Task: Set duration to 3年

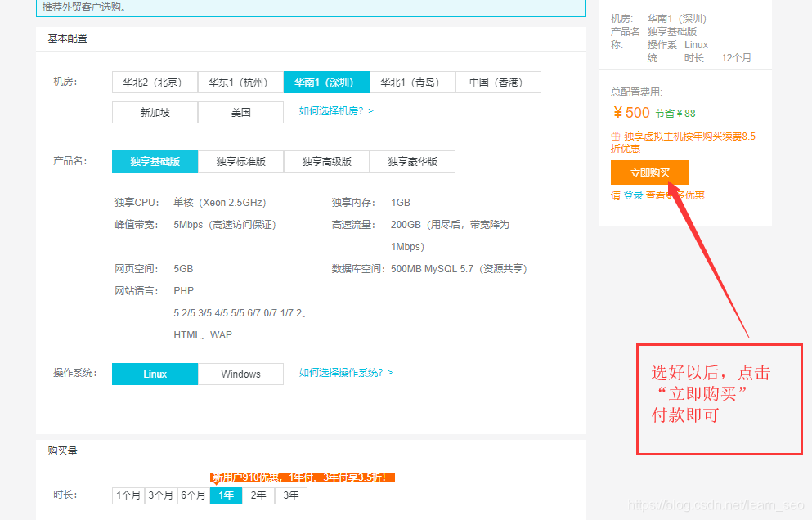Action: point(291,495)
